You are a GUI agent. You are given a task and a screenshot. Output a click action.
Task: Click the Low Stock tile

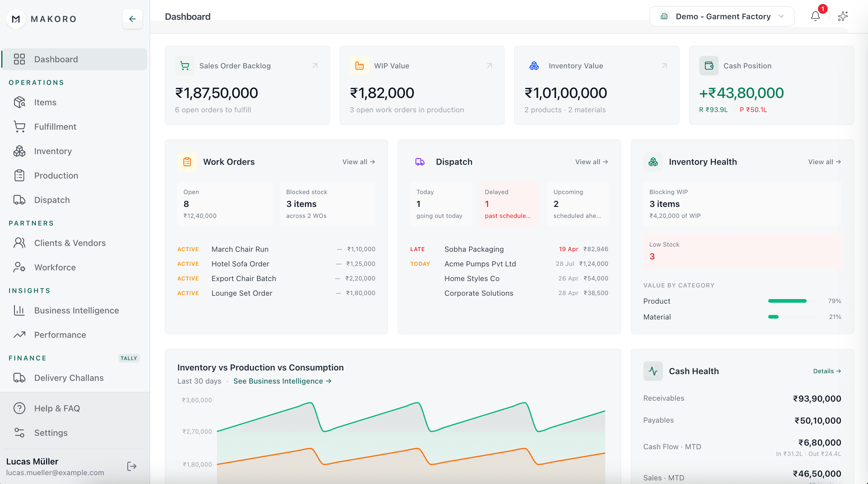[x=742, y=251]
